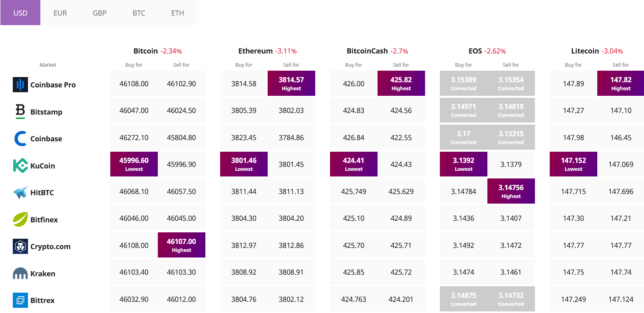
Task: Click Kraken Ethereum sell price 3808.91
Action: (291, 272)
